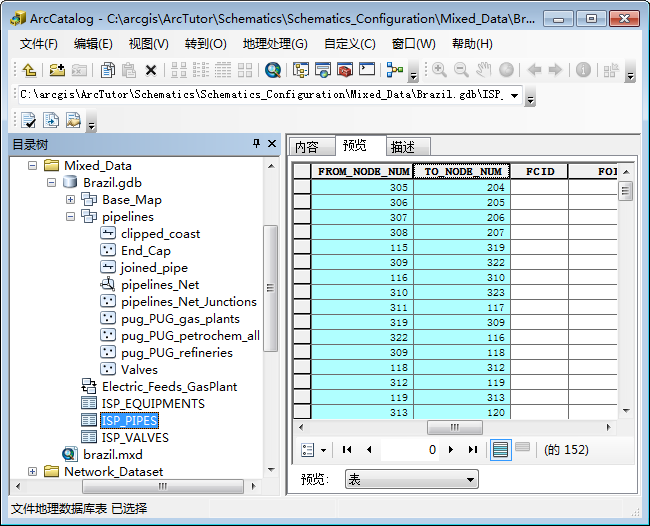Collapse the Brazil.gdb geodatabase node
The height and width of the screenshot is (526, 650).
(x=51, y=183)
